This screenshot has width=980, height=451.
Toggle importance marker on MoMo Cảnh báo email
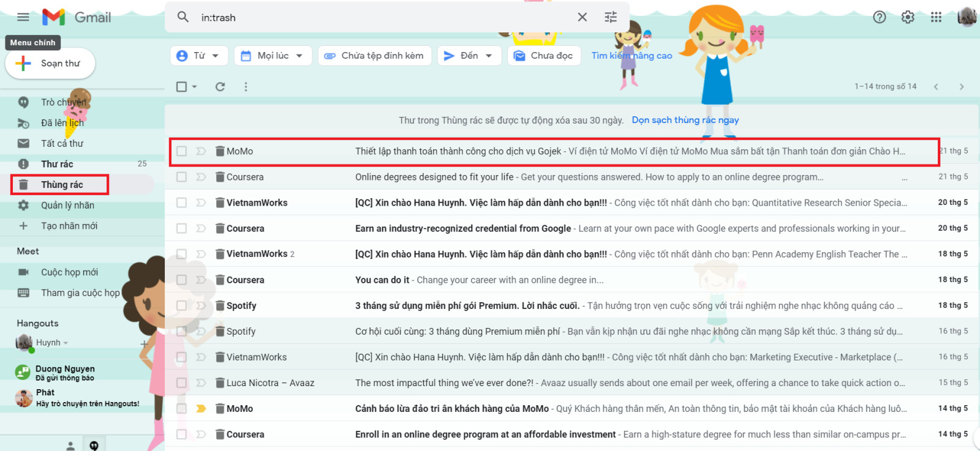click(x=201, y=409)
